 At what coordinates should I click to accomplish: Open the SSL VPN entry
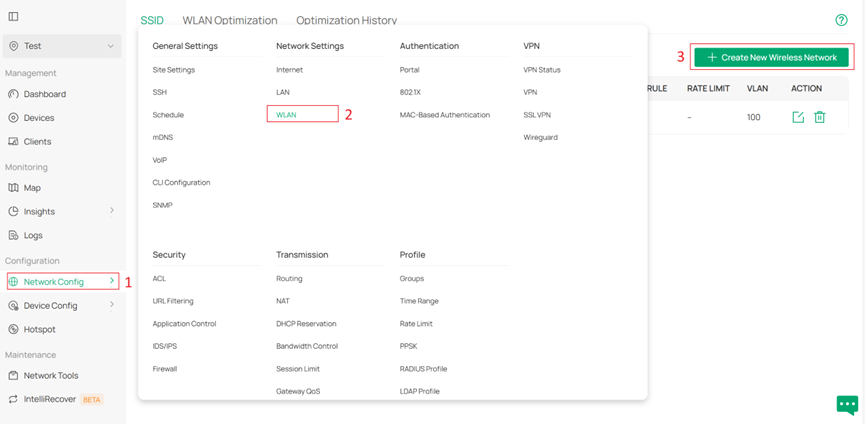537,115
